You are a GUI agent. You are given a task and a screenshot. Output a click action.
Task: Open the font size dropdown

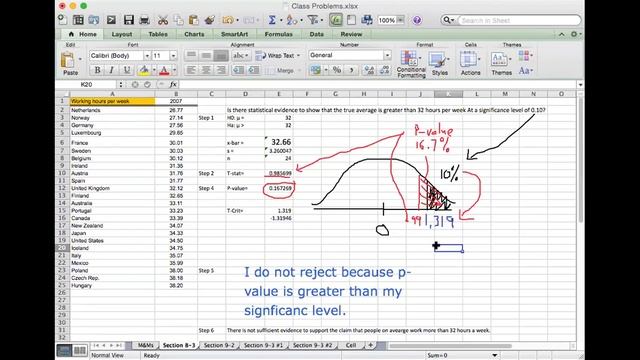(173, 56)
